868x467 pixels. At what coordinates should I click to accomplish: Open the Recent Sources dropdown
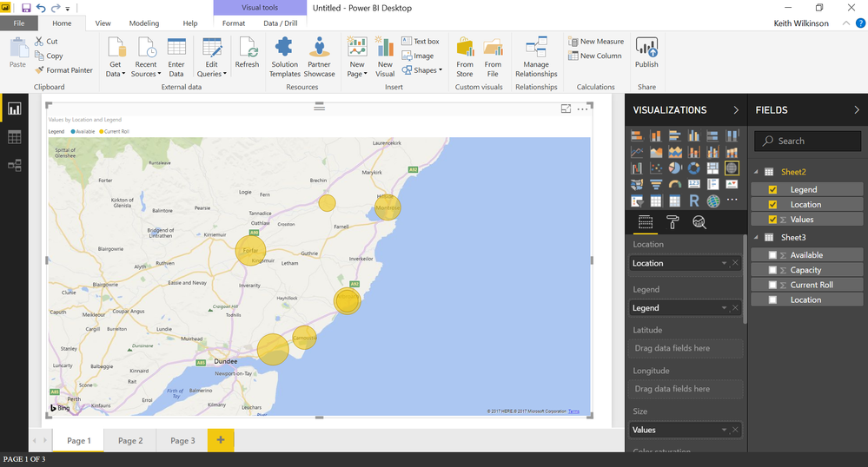coord(146,56)
